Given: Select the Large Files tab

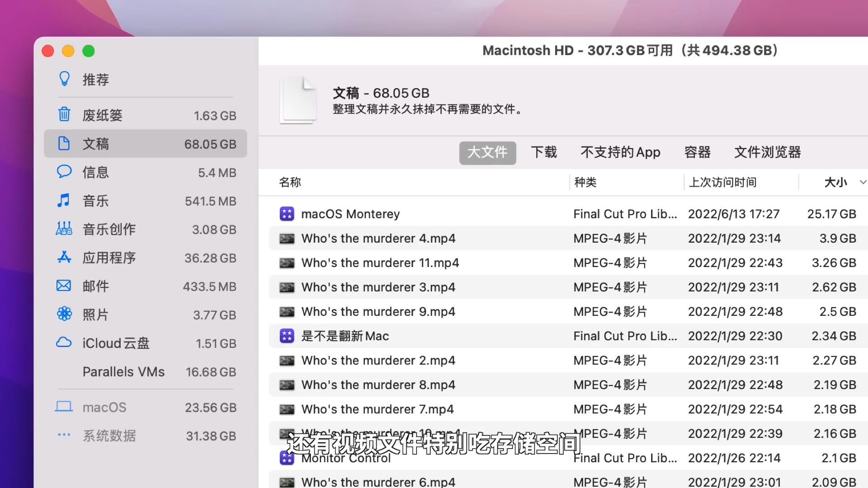Looking at the screenshot, I should click(x=487, y=152).
